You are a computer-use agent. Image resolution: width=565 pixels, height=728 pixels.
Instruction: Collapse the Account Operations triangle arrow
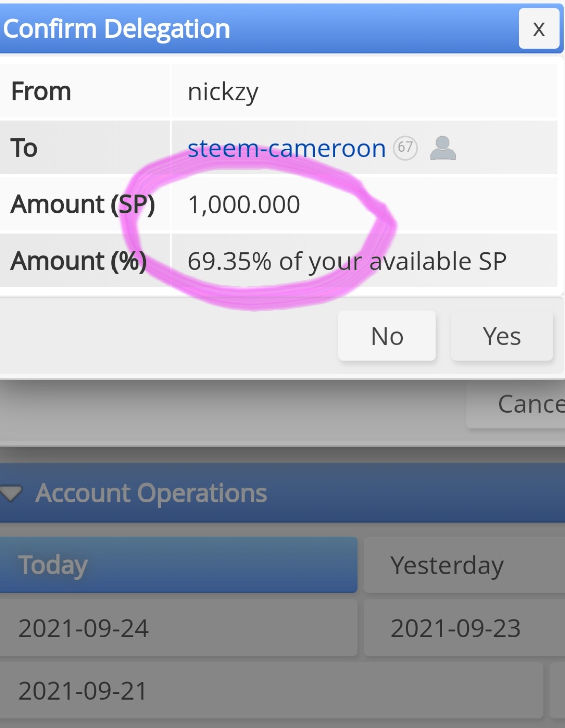click(x=11, y=493)
